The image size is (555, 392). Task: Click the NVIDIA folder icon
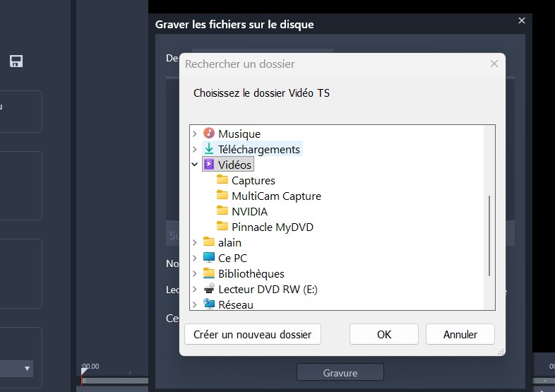tap(222, 210)
